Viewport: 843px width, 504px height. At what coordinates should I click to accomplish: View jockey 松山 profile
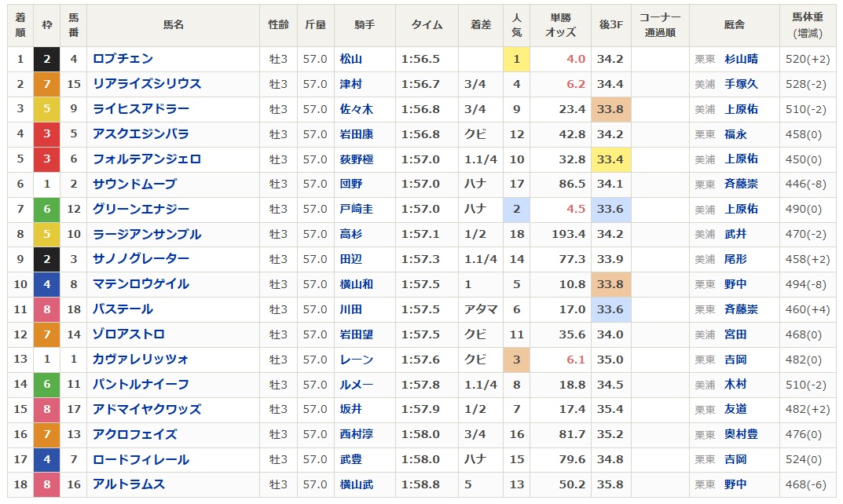coord(350,59)
